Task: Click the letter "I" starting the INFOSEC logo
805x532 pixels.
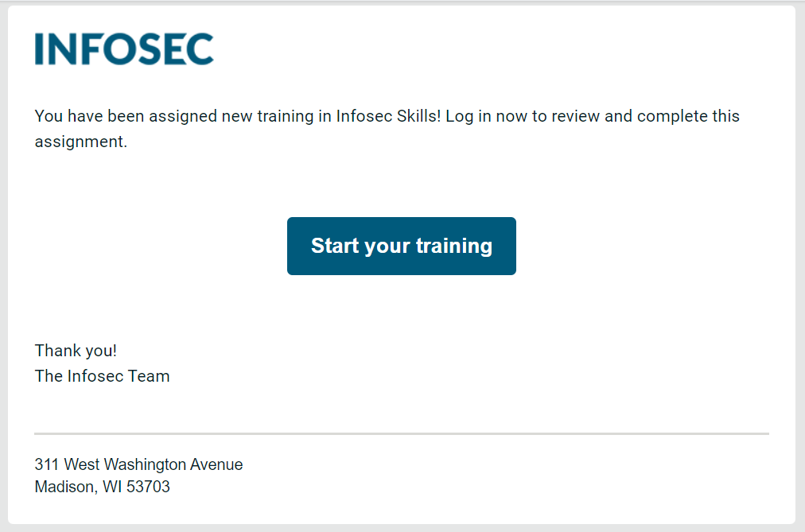Action: [x=39, y=49]
